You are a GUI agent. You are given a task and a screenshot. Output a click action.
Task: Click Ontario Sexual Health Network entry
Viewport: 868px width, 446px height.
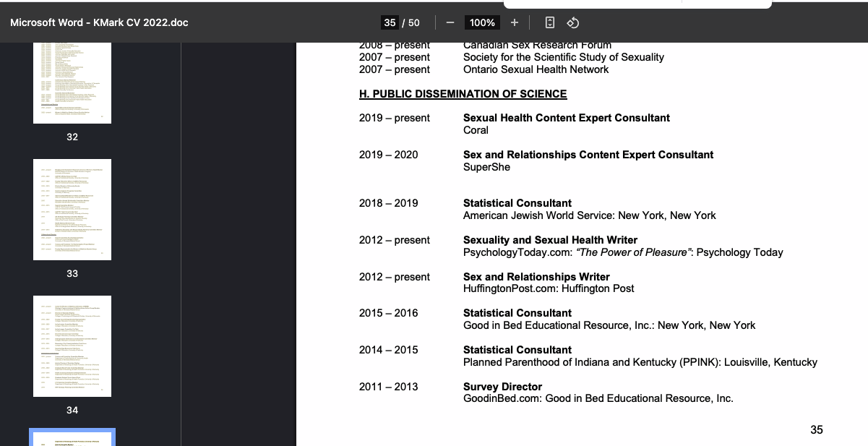[x=536, y=69]
